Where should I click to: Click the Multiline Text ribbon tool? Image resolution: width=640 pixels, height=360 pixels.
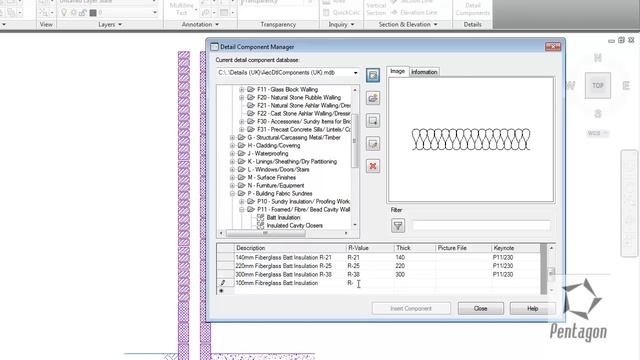(182, 8)
